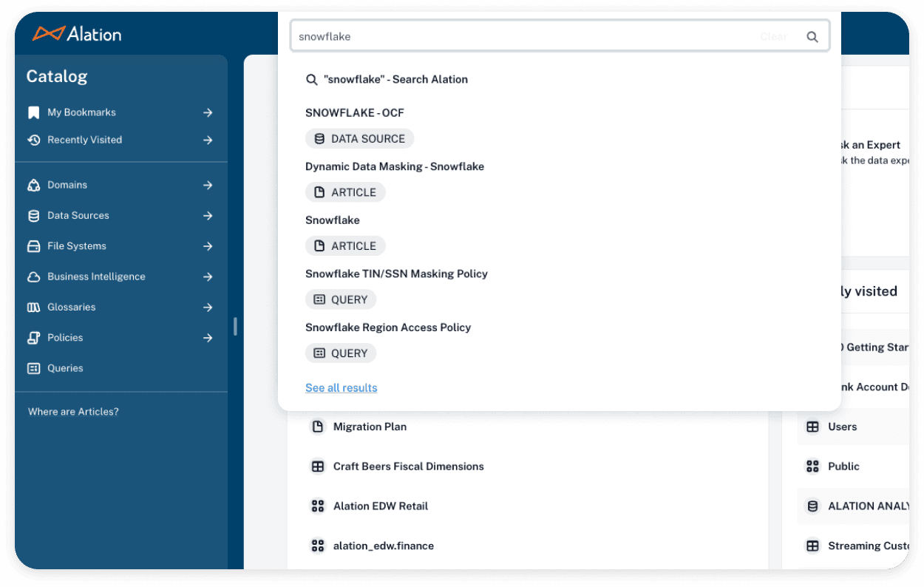
Task: Select Dynamic Data Masking - Snowflake article
Action: [395, 167]
